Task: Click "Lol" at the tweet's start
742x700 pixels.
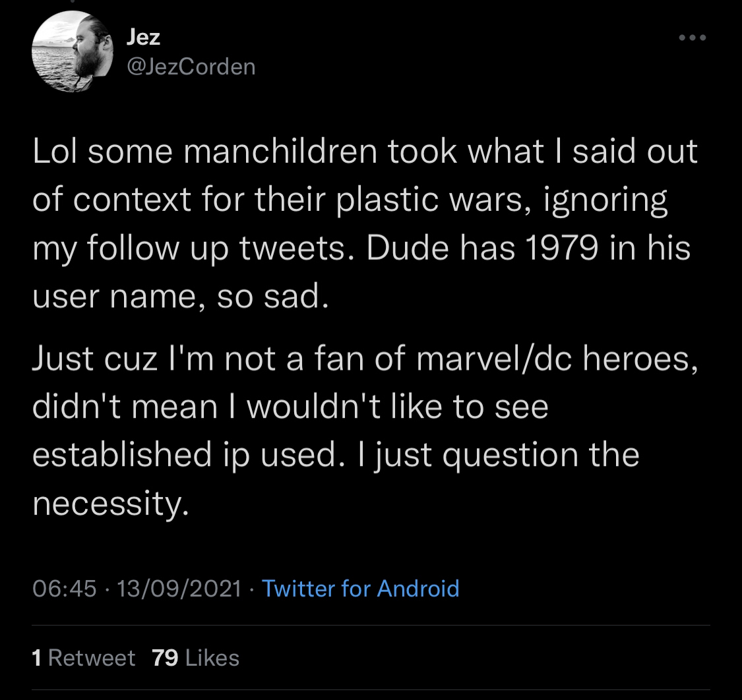Action: pyautogui.click(x=56, y=151)
